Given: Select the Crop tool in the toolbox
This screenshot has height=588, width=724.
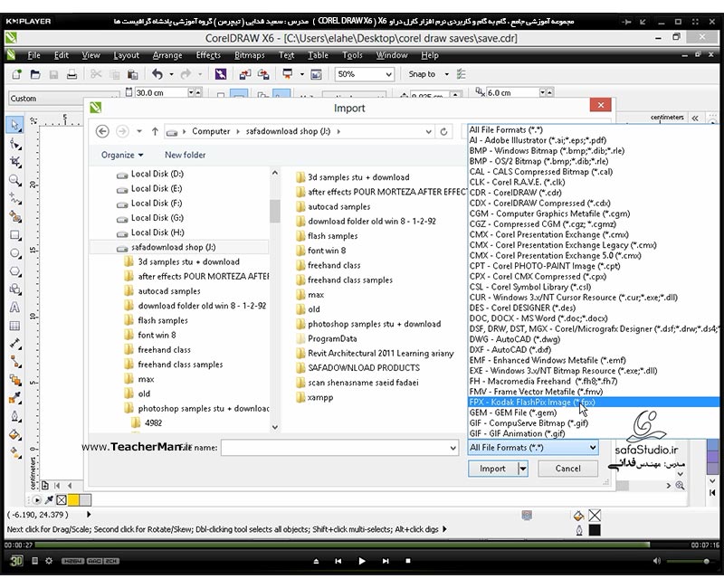Looking at the screenshot, I should [15, 162].
